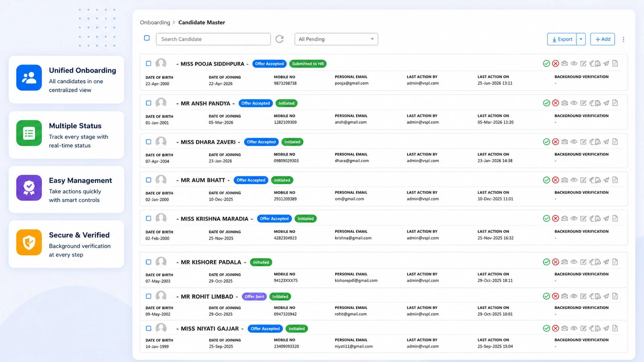Click the name MISS KRISHNA MARADIA
This screenshot has width=644, height=362.
pos(215,219)
